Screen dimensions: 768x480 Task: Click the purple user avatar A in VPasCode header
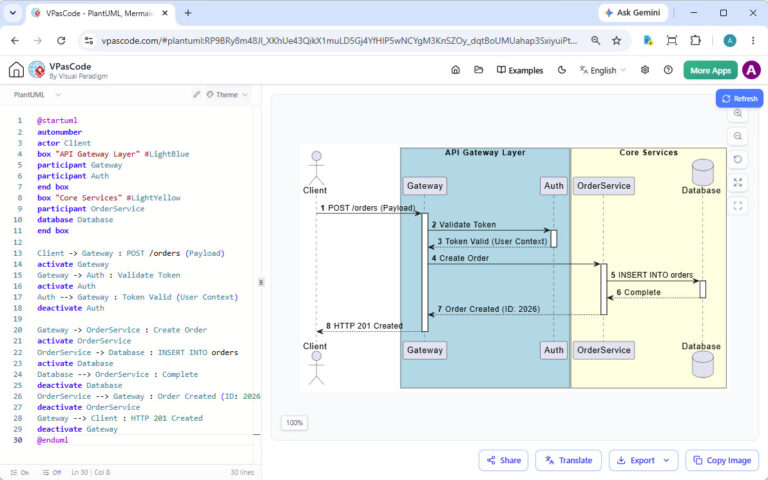click(751, 70)
